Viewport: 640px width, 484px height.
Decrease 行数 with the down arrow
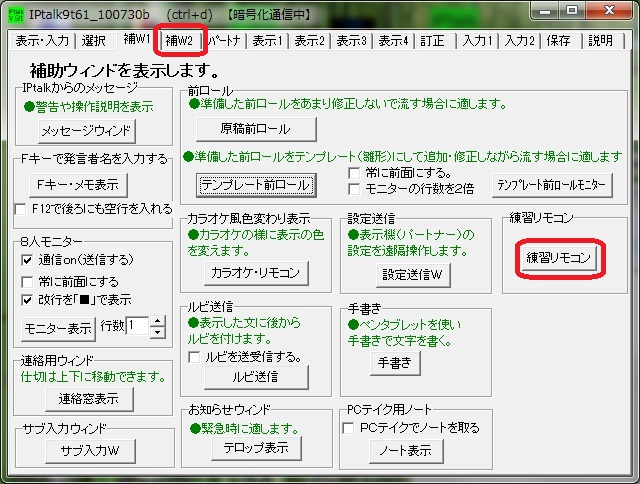point(157,332)
